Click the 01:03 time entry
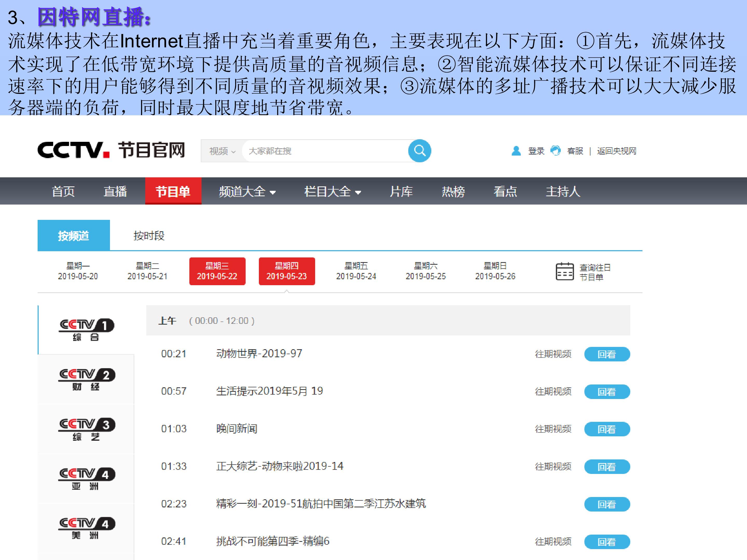747x560 pixels. click(174, 429)
